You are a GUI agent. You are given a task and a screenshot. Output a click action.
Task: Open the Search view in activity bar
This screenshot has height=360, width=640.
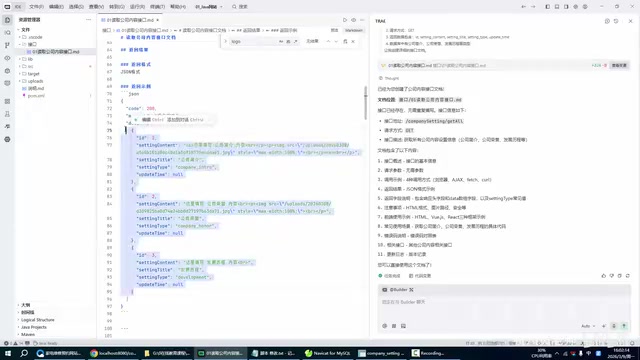[x=7, y=33]
